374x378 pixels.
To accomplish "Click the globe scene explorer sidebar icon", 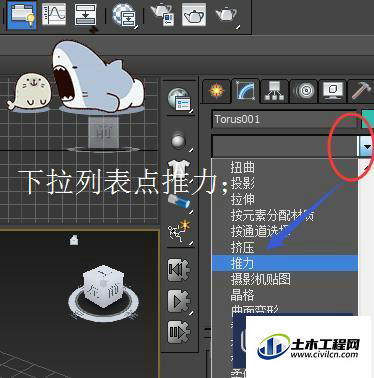I will [x=179, y=99].
